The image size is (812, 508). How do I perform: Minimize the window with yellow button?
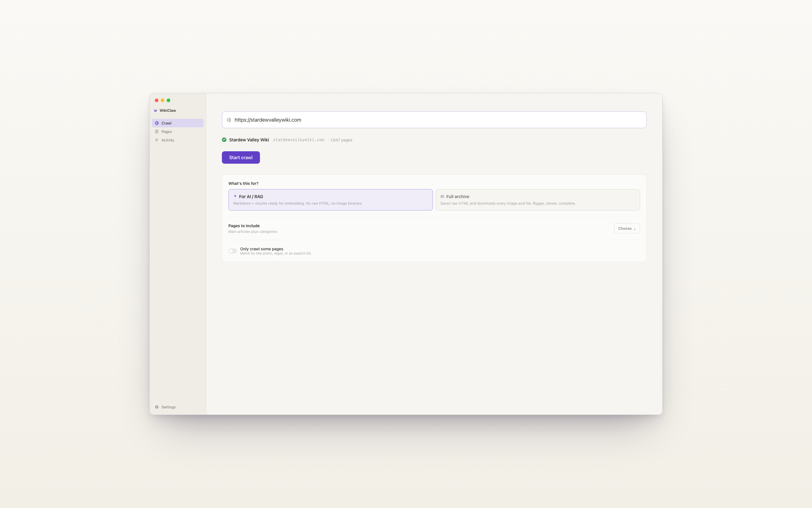pos(162,100)
